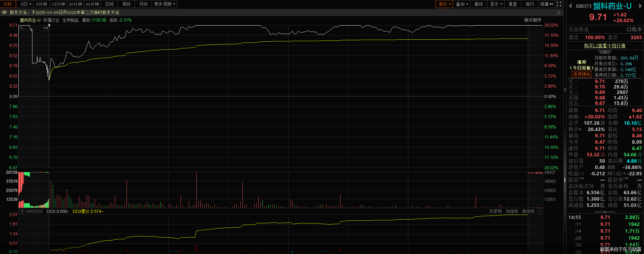
Task: Open the 5日 period dropdown
Action: tap(26, 4)
